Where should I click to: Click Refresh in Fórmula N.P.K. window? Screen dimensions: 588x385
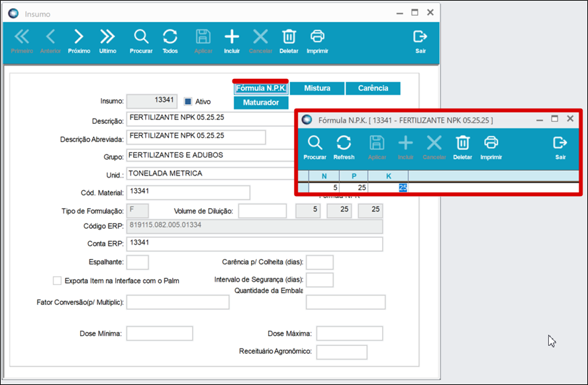point(344,148)
